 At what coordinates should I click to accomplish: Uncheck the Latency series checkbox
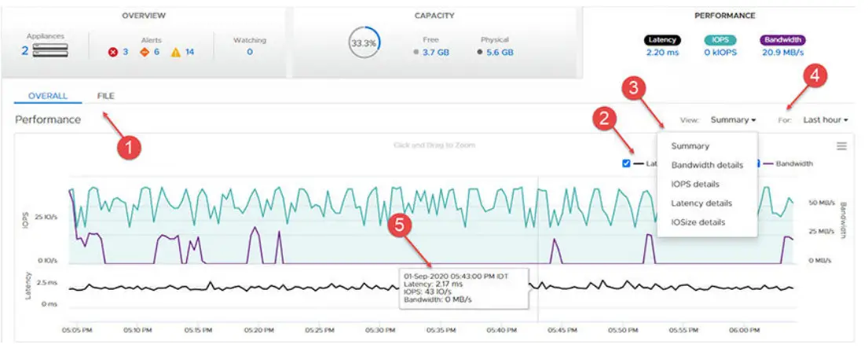626,163
